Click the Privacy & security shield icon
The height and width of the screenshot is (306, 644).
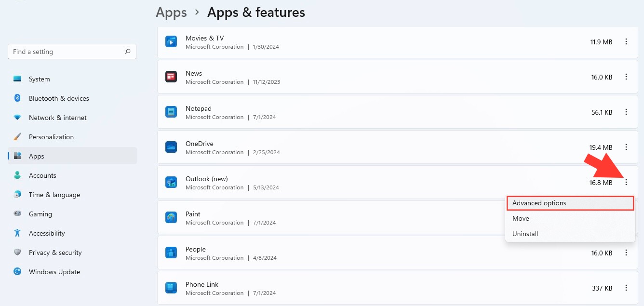17,253
